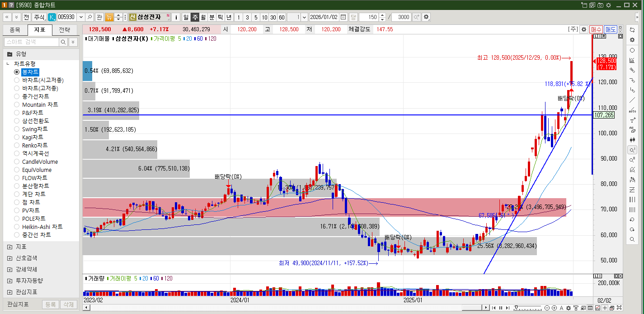Click the A font icon in bottom bar
The height and width of the screenshot is (314, 644).
(x=562, y=308)
